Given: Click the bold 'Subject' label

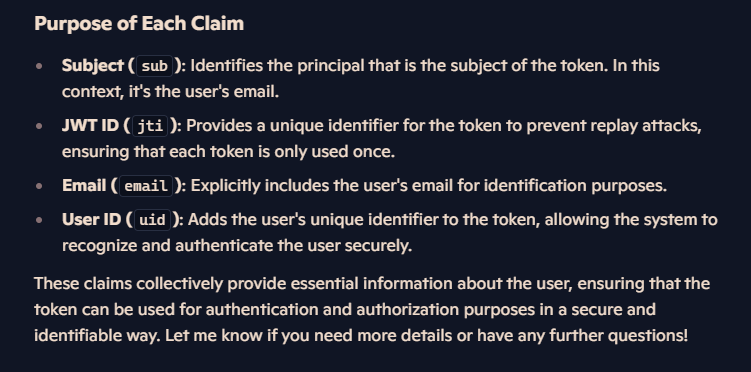Looking at the screenshot, I should coord(93,66).
